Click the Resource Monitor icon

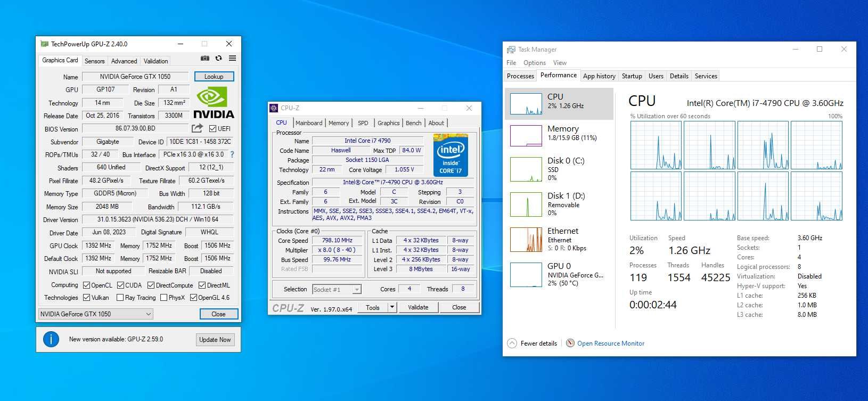[570, 343]
